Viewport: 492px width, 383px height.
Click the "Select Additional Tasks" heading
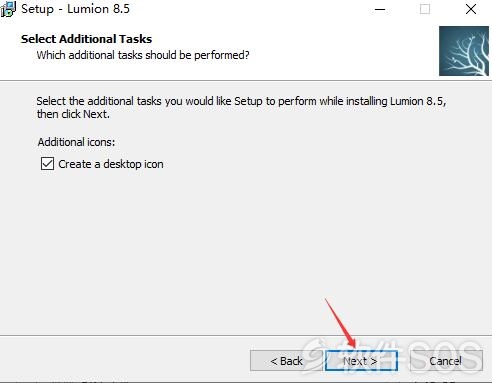tap(86, 39)
